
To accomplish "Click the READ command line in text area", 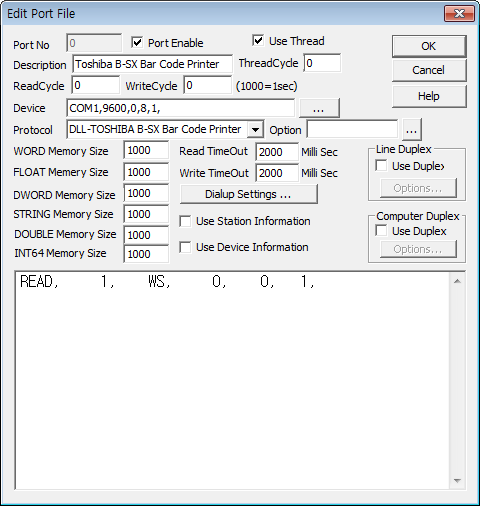I will [167, 282].
